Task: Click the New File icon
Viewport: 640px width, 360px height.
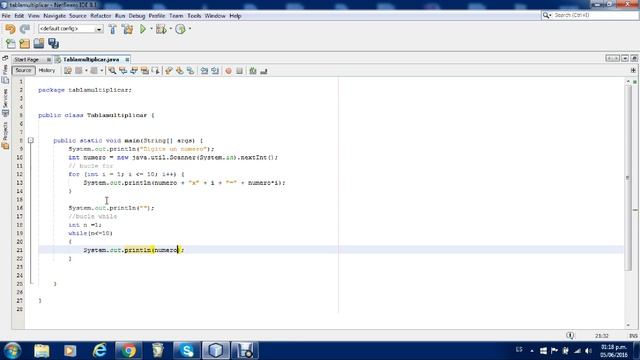Action: pos(11,44)
